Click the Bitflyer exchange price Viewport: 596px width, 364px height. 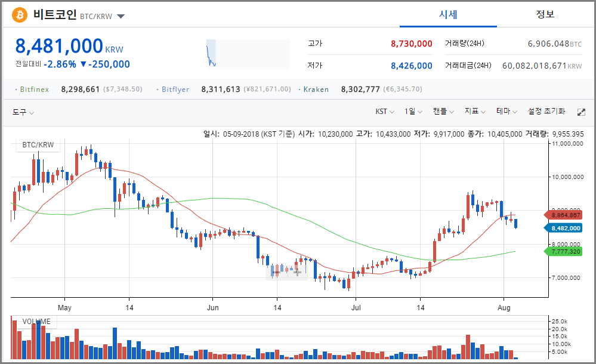(222, 90)
